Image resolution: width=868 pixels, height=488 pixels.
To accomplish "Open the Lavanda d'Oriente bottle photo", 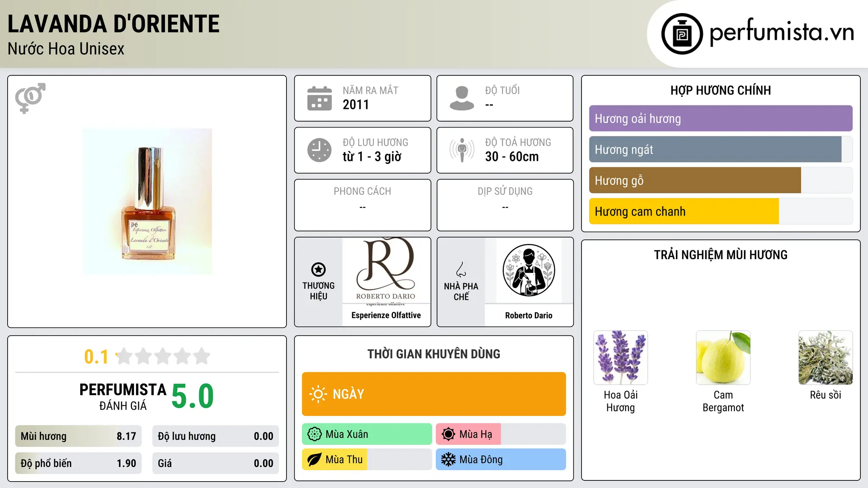I will 147,202.
